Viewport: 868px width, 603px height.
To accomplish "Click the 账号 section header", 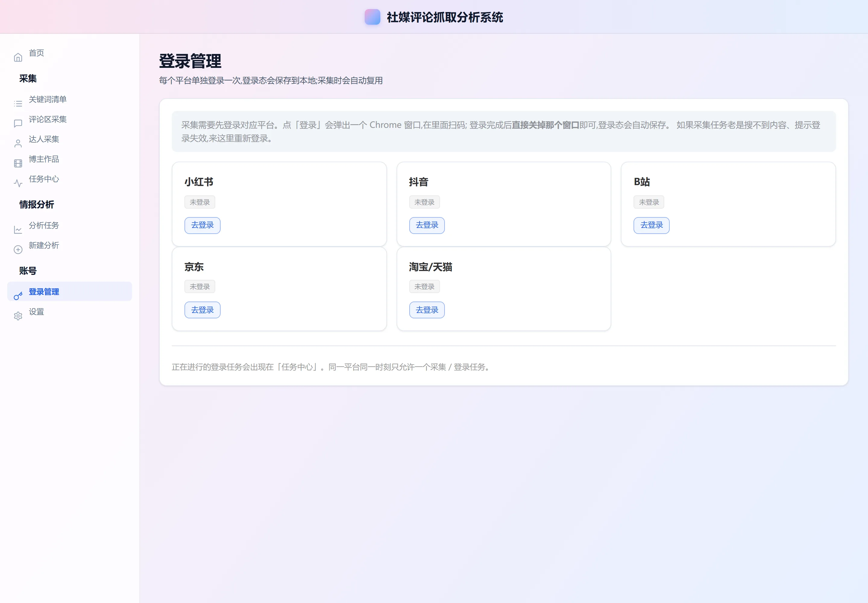I will 28,271.
